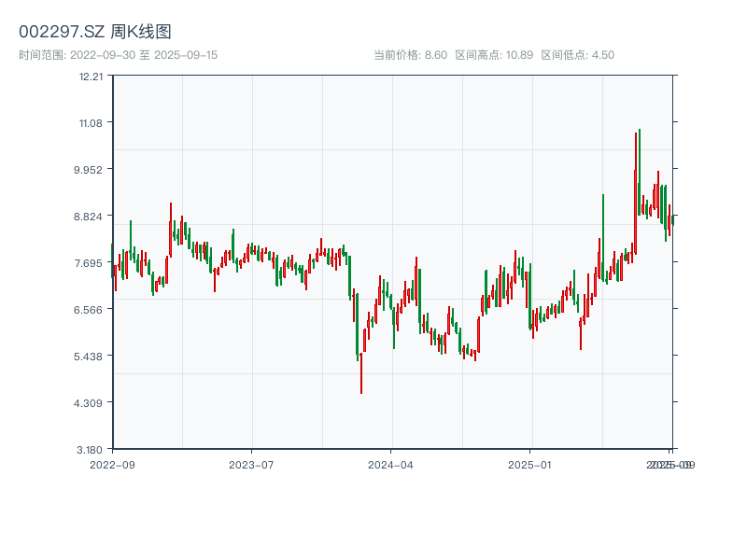Click the 当前价格 8.60 label
This screenshot has height=560, width=747.
(x=410, y=55)
